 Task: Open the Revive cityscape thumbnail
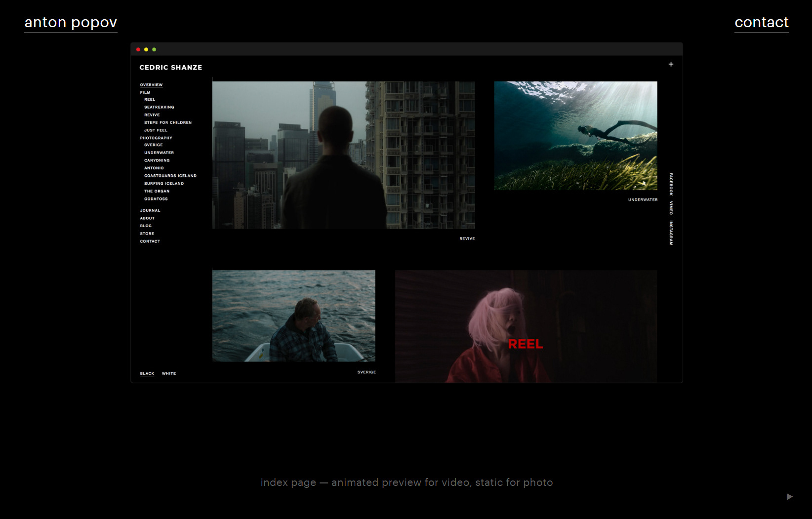tap(343, 155)
